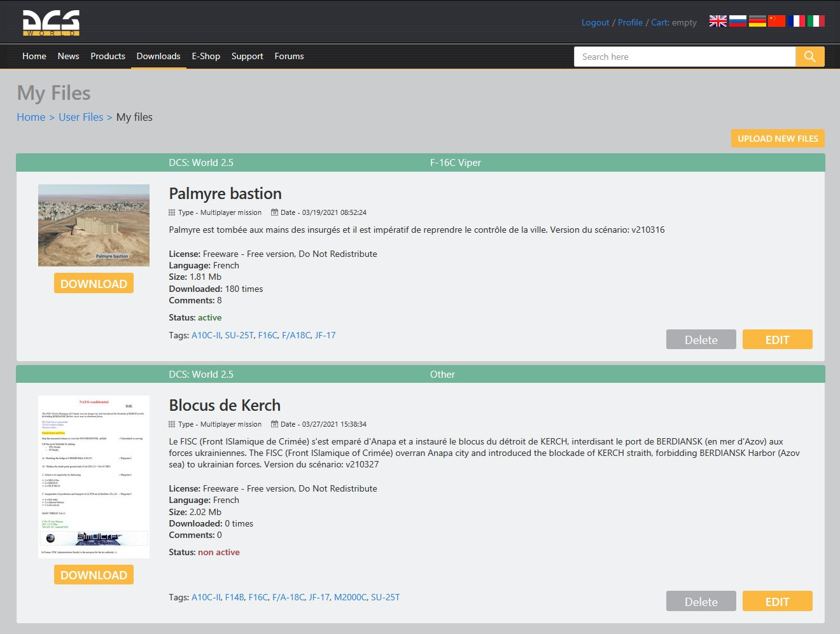
Task: Click M2000C tag under Blocus de Kerch
Action: pyautogui.click(x=351, y=597)
